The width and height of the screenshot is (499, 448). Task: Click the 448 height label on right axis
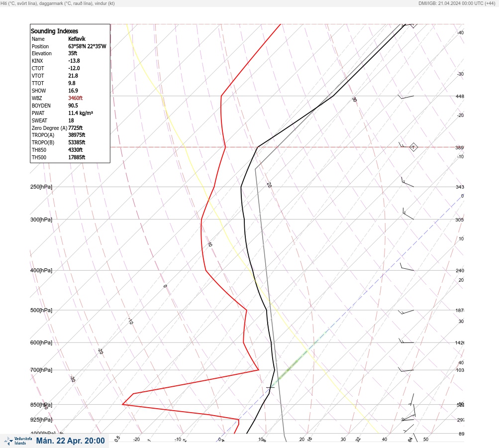pos(460,96)
